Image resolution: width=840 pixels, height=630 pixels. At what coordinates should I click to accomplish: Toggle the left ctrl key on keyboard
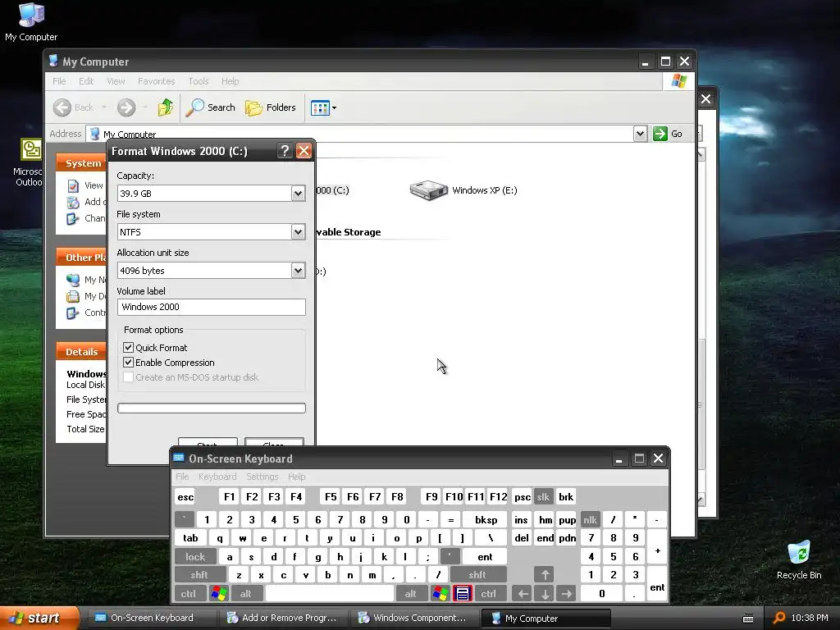point(189,594)
